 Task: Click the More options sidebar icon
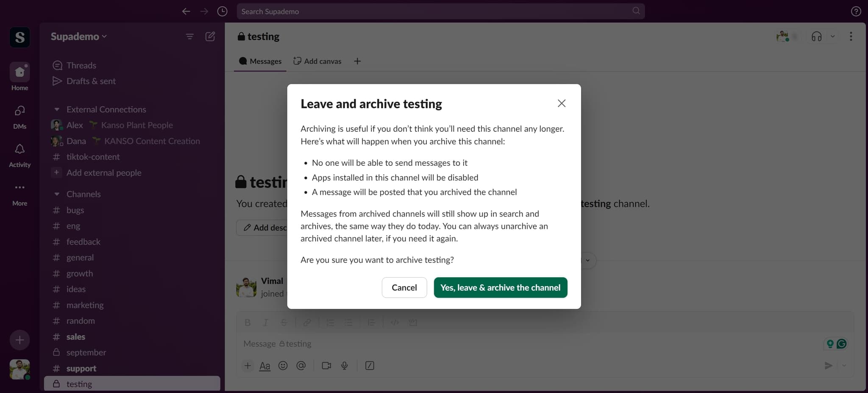19,187
